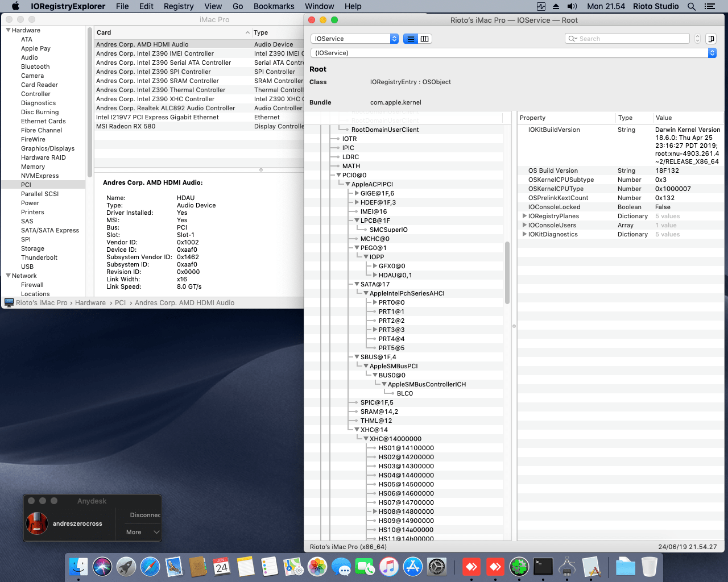Open the Registry menu
728x582 pixels.
179,6
